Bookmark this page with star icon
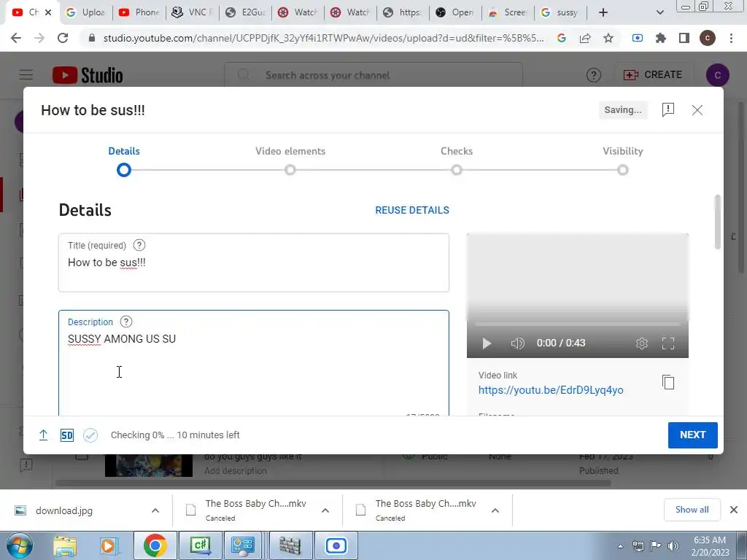 [x=608, y=38]
